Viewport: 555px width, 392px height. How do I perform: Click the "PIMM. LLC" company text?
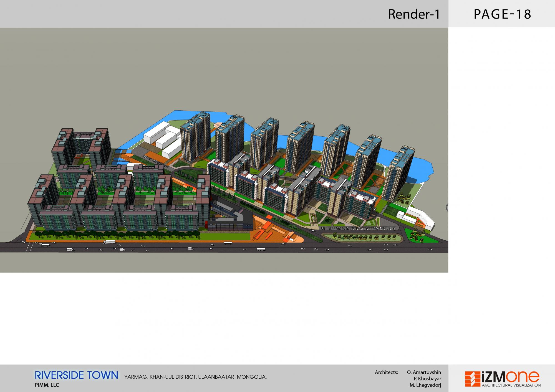point(47,385)
